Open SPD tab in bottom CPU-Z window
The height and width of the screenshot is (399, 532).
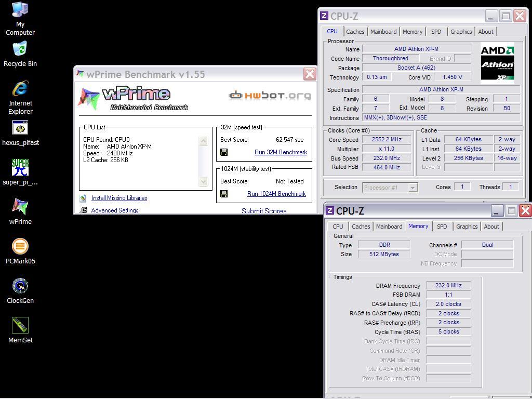point(442,227)
